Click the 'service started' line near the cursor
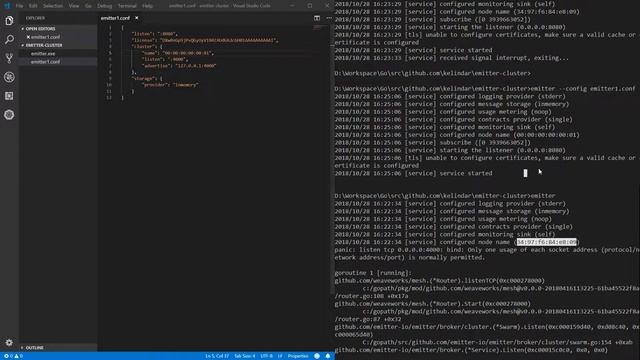640x360 pixels. click(413, 173)
